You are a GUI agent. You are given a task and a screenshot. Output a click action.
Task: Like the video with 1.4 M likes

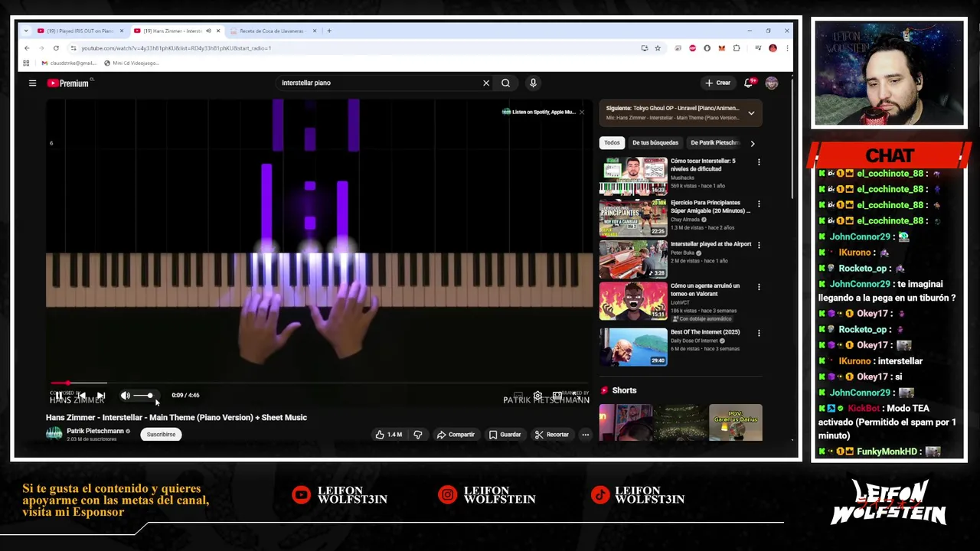389,435
